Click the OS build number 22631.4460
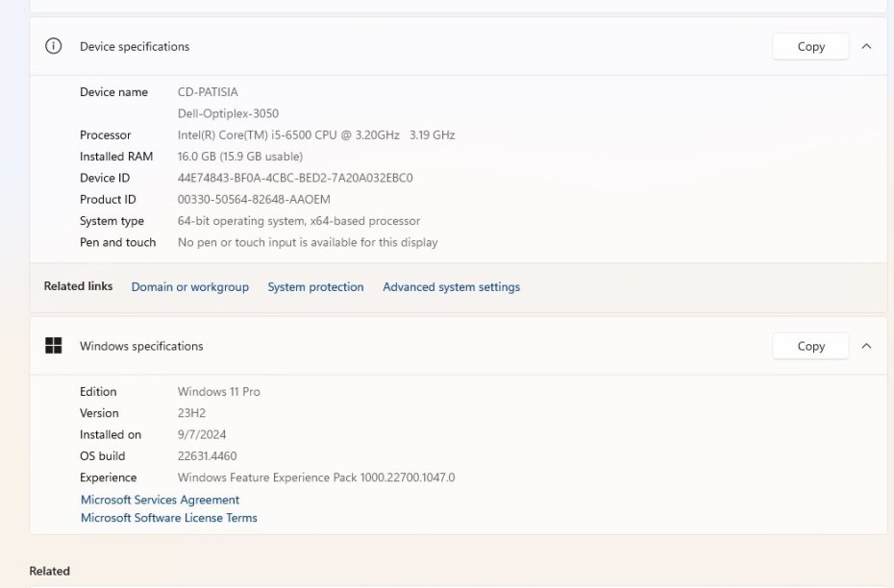This screenshot has width=894, height=588. 207,456
